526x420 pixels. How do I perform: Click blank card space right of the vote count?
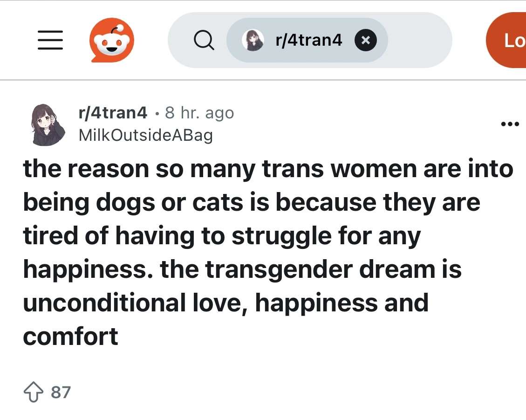(x=280, y=392)
